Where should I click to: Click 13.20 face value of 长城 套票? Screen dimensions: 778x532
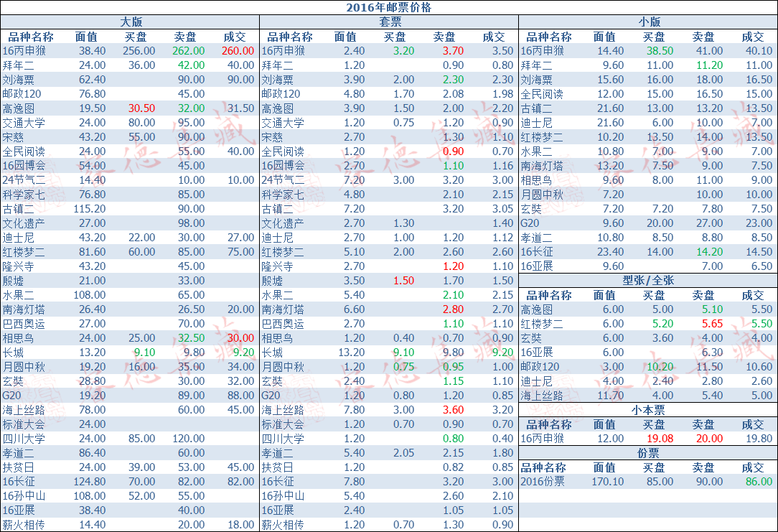351,353
